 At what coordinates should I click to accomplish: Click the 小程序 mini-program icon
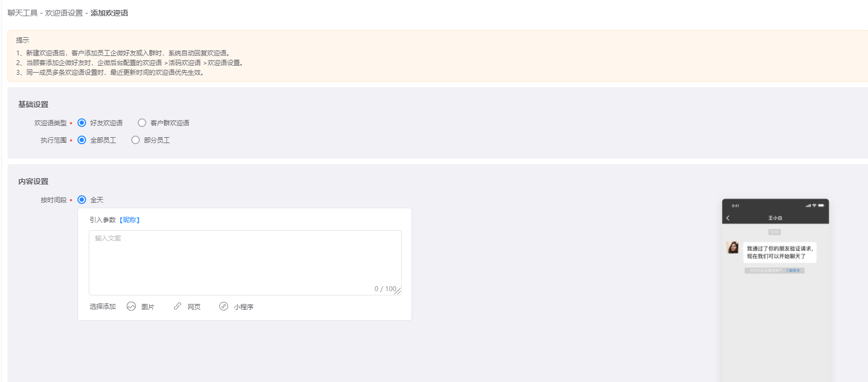[224, 306]
